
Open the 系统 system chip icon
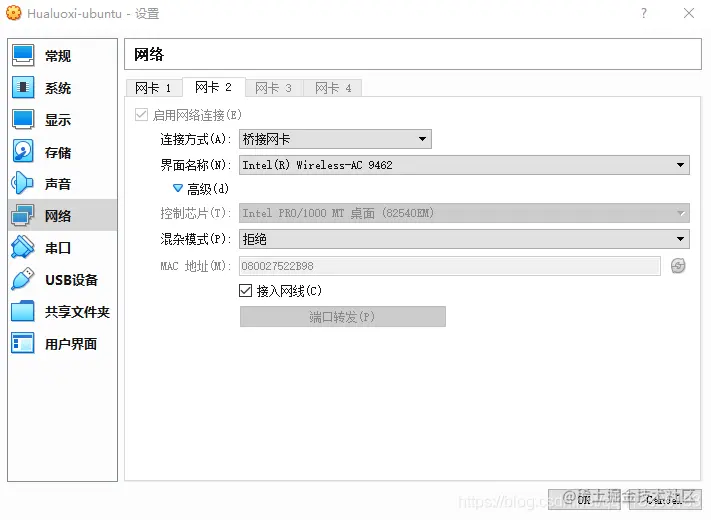pos(23,87)
